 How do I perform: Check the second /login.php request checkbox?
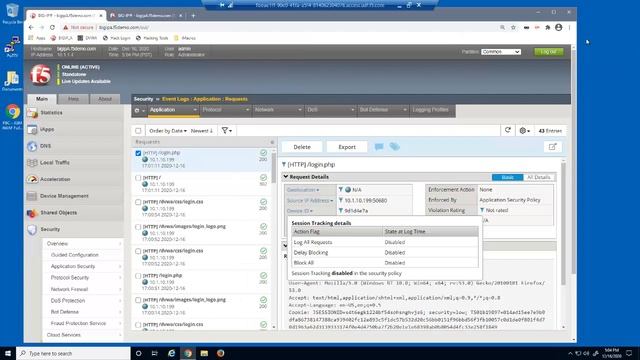(138, 276)
